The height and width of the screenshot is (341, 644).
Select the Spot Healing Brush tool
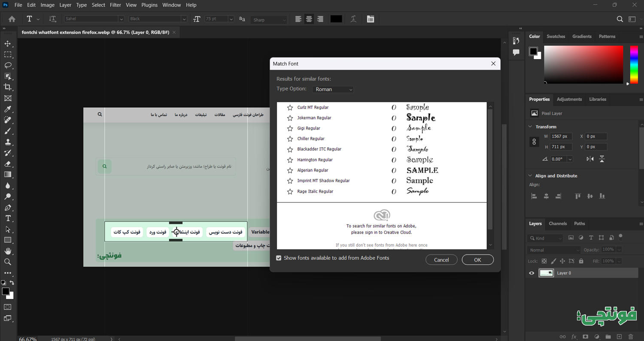[8, 120]
